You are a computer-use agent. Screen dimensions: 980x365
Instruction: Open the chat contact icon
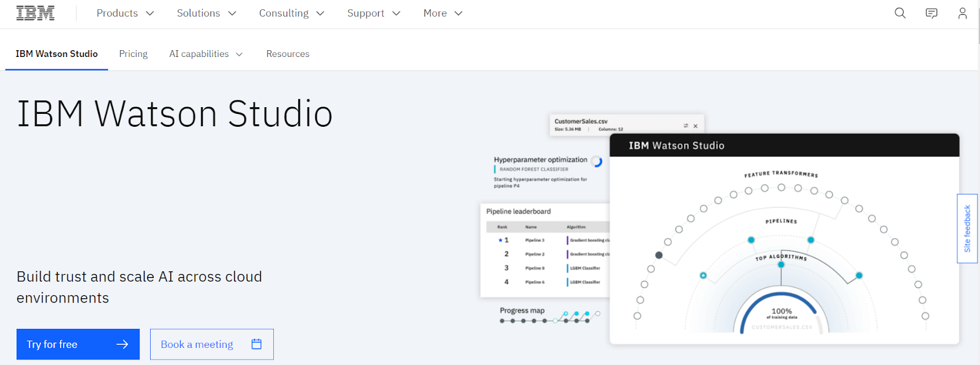click(x=932, y=13)
